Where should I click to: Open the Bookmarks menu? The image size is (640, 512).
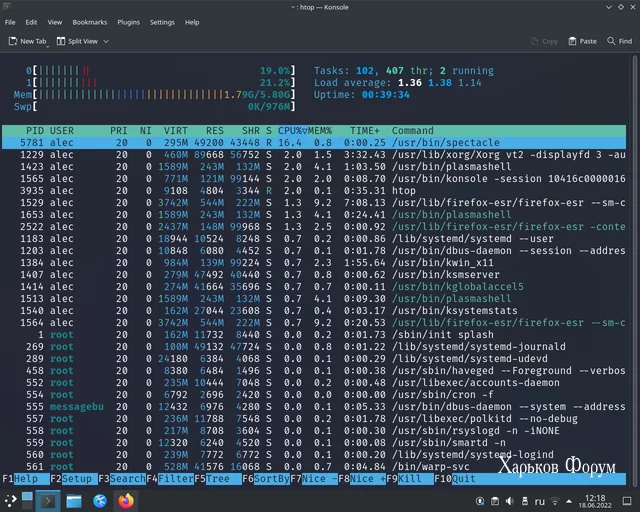[x=90, y=22]
